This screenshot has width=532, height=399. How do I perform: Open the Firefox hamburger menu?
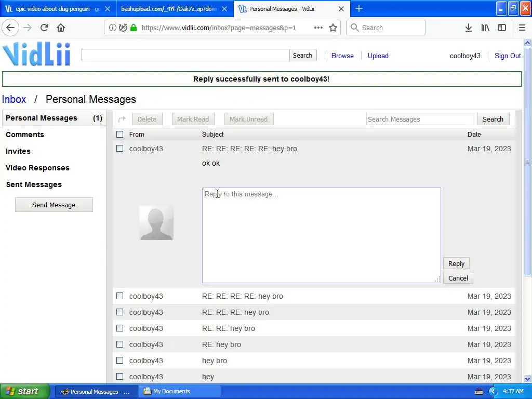coord(522,28)
